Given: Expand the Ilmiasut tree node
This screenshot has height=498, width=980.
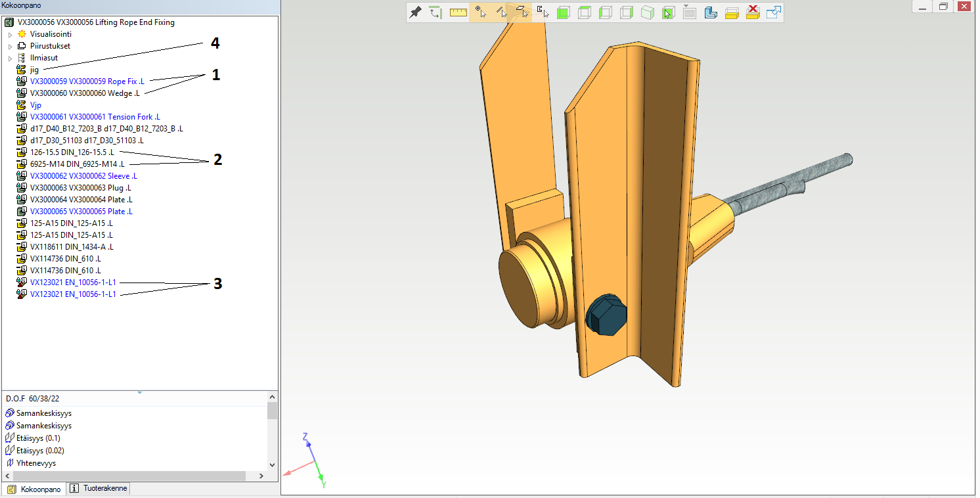Looking at the screenshot, I should pyautogui.click(x=10, y=58).
